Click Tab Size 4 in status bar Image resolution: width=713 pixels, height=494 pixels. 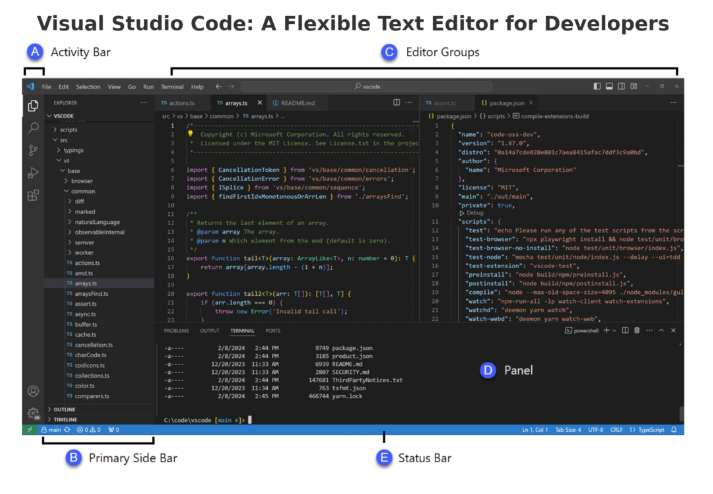click(568, 430)
